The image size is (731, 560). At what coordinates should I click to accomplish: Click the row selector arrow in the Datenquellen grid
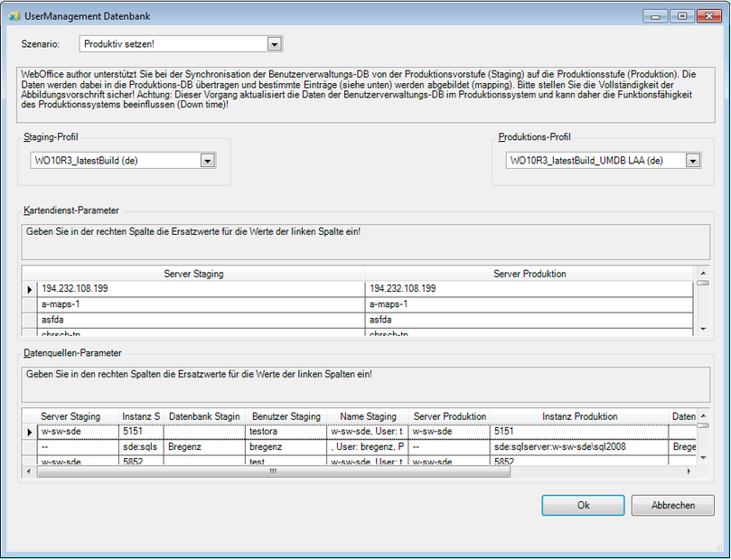tap(30, 432)
